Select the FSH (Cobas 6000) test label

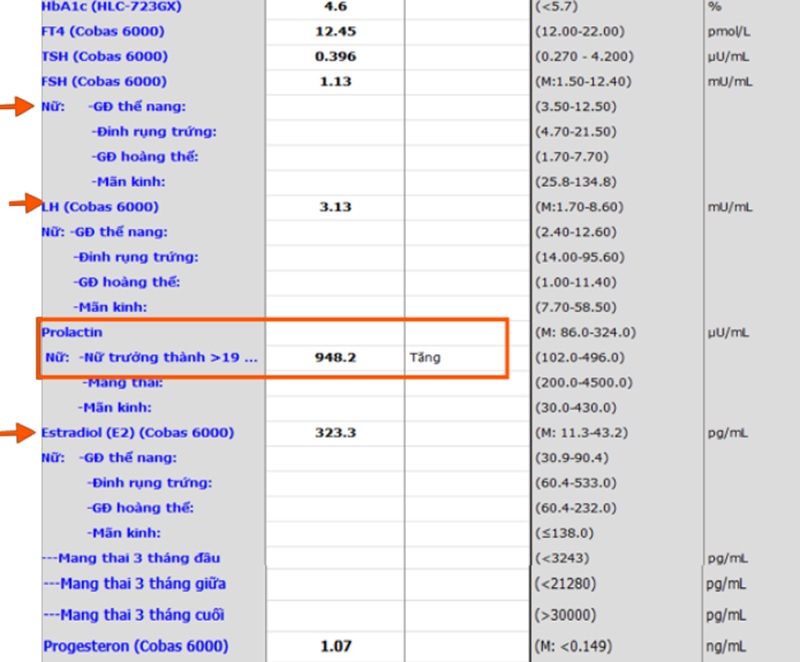click(104, 81)
